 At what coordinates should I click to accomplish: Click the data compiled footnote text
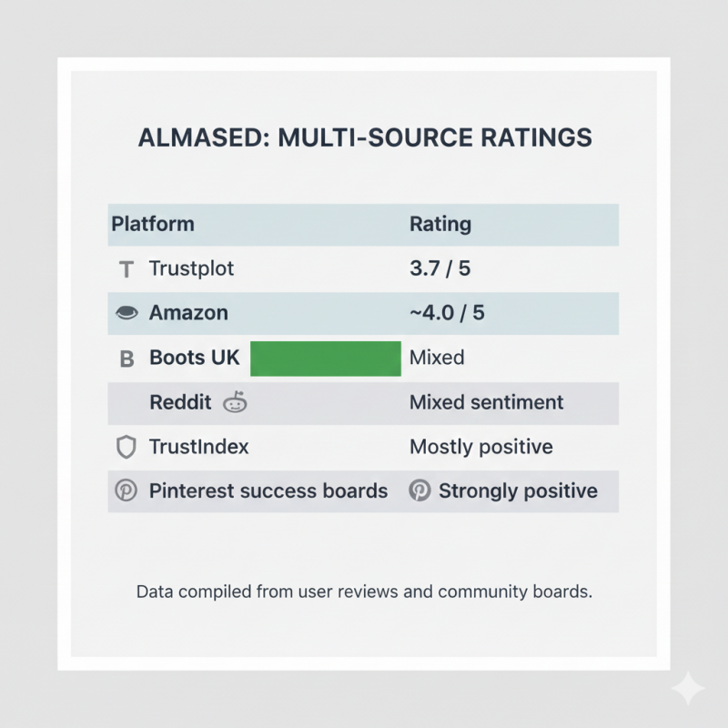coord(364,591)
